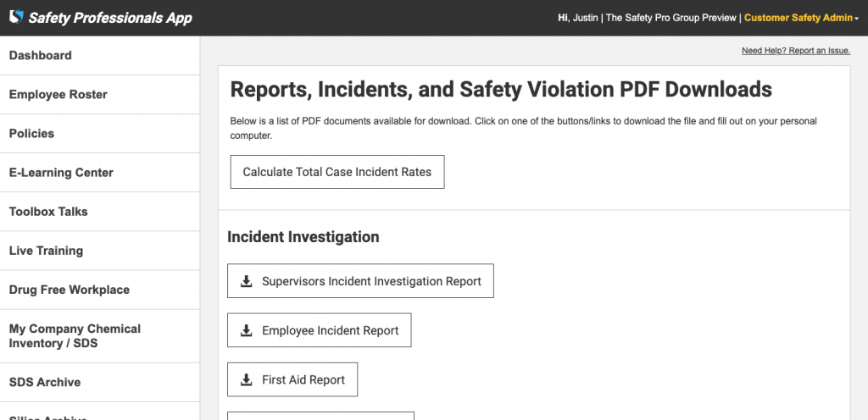
Task: Click the Safety Professionals App title
Action: [110, 18]
